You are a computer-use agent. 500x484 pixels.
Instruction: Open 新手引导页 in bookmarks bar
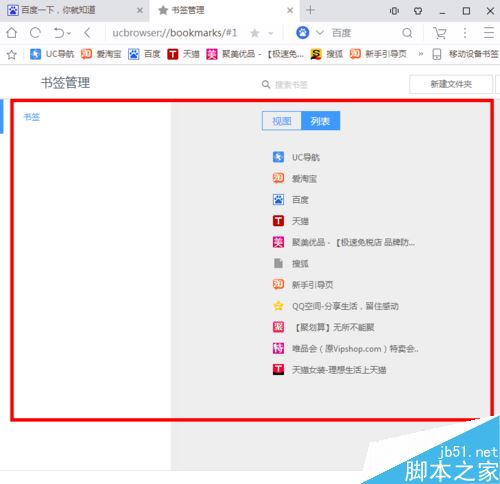(x=378, y=54)
